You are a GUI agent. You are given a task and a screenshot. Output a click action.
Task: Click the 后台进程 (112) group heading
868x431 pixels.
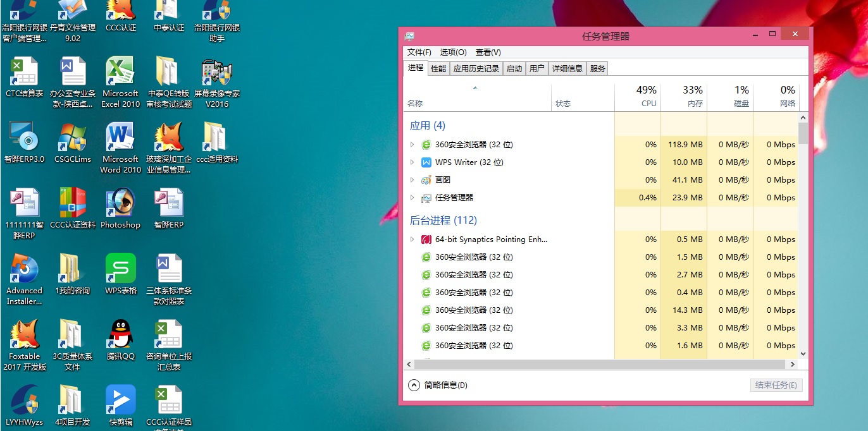point(443,221)
